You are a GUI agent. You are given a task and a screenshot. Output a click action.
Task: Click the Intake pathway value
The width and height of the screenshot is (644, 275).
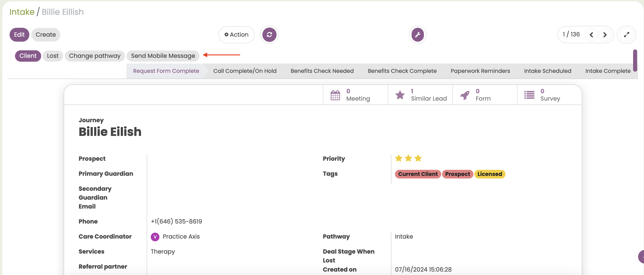point(404,237)
